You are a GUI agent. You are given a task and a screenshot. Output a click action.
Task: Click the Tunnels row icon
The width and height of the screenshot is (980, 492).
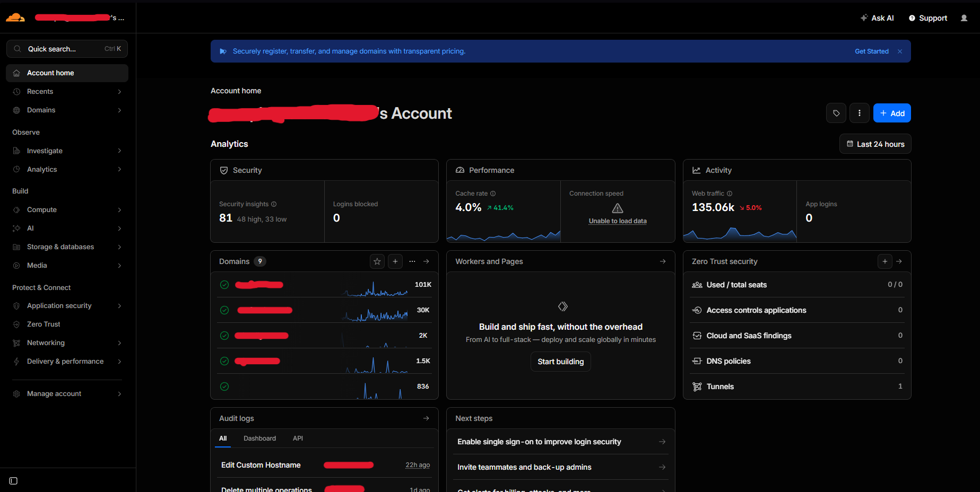[697, 386]
